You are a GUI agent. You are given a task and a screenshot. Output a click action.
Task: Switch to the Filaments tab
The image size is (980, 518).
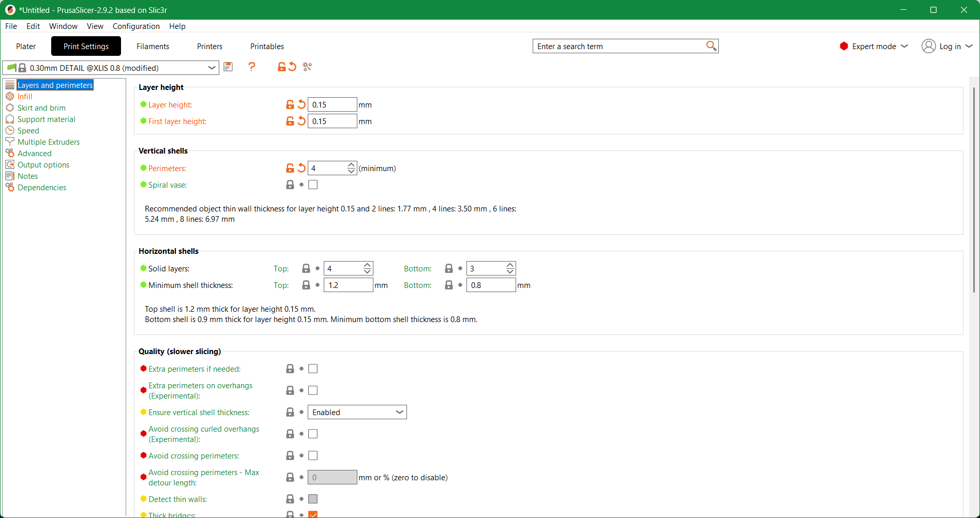click(x=153, y=46)
